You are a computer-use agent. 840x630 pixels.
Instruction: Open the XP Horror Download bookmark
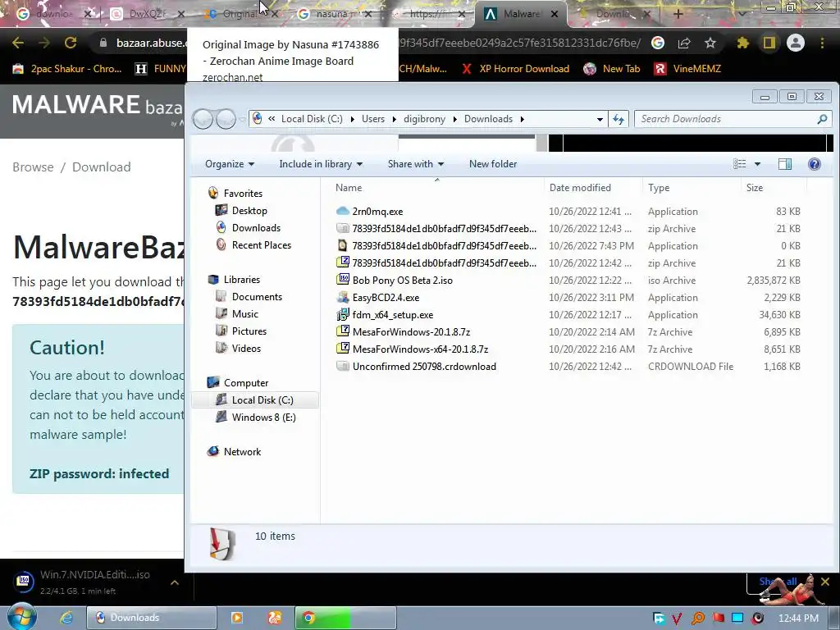coord(516,69)
